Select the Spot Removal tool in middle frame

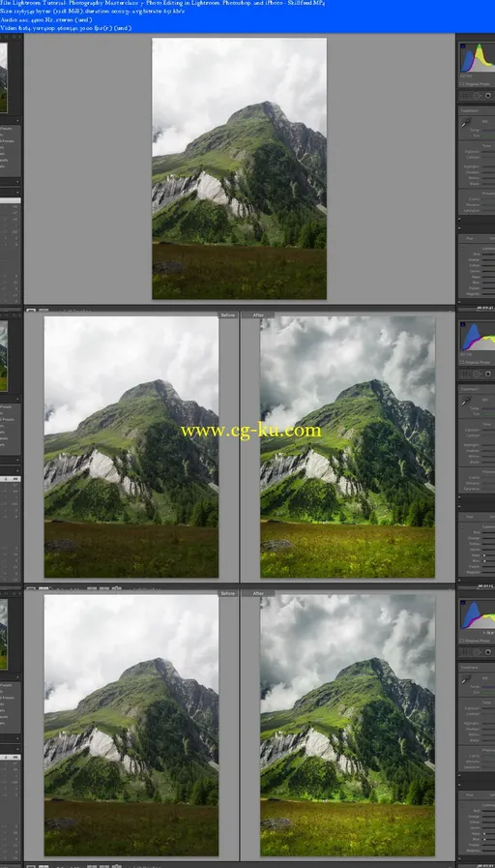[477, 374]
